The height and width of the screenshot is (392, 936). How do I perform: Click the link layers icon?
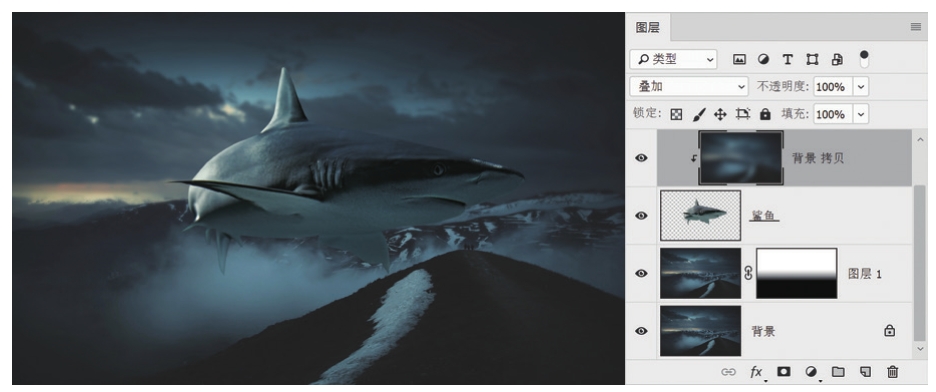click(x=728, y=372)
